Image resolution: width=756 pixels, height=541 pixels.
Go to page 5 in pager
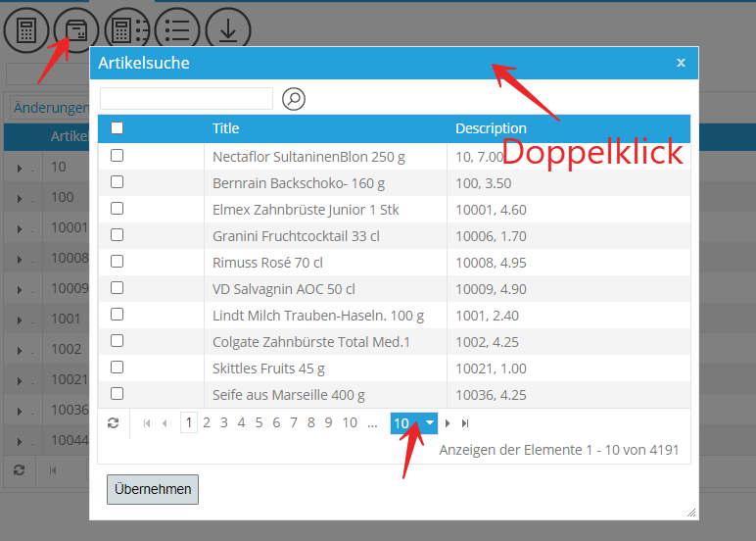point(259,423)
